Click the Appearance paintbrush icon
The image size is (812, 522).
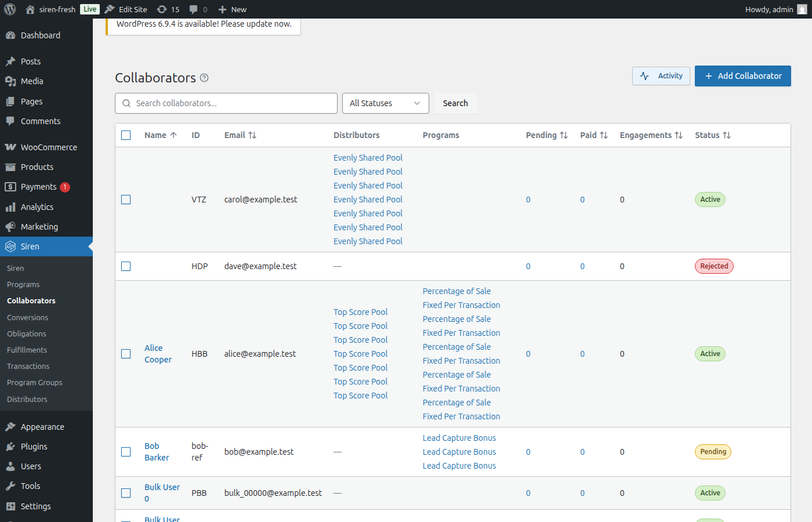tap(10, 427)
